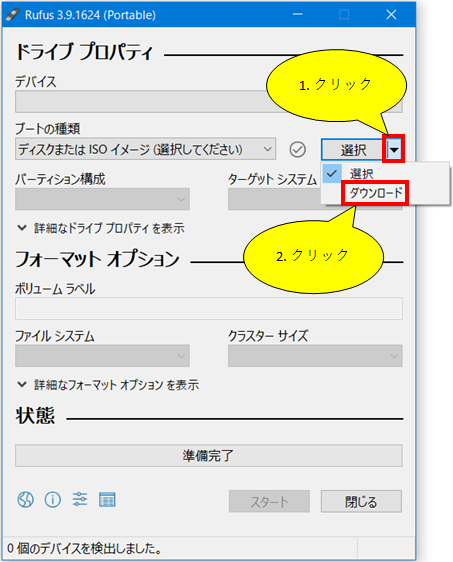Click the Rufus USB title bar icon
The image size is (453, 562).
pyautogui.click(x=13, y=15)
